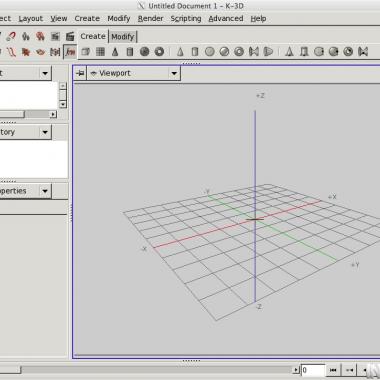Create a polygonal sphere (dark sphere icon)
380x380 pixels.
coord(144,52)
